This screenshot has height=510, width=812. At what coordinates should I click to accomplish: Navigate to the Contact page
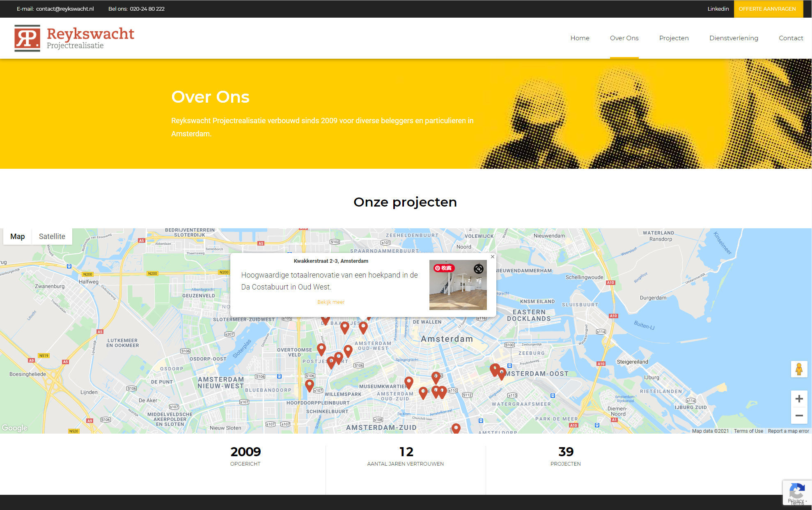coord(791,38)
